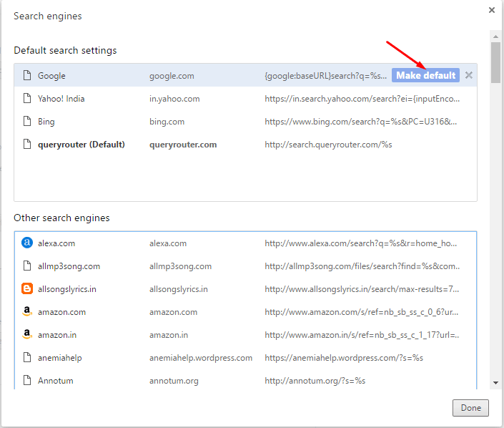Click the Google page icon
This screenshot has height=428, width=504.
27,76
